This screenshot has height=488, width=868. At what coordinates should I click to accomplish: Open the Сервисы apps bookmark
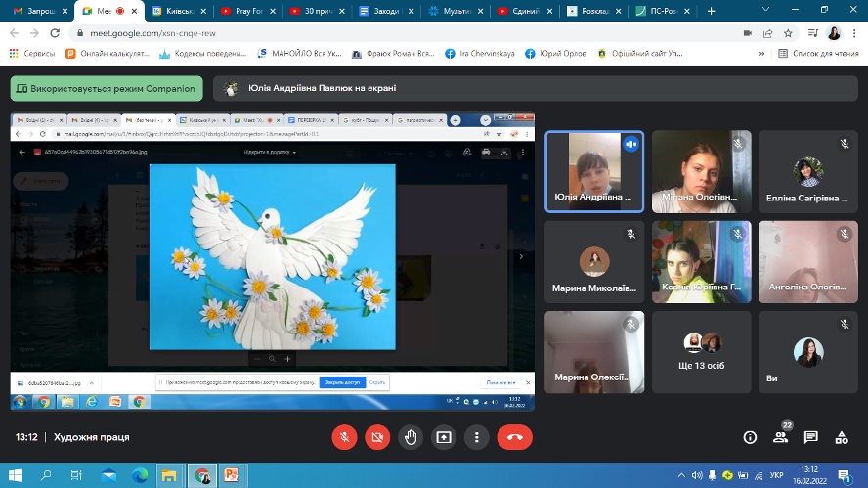[32, 53]
